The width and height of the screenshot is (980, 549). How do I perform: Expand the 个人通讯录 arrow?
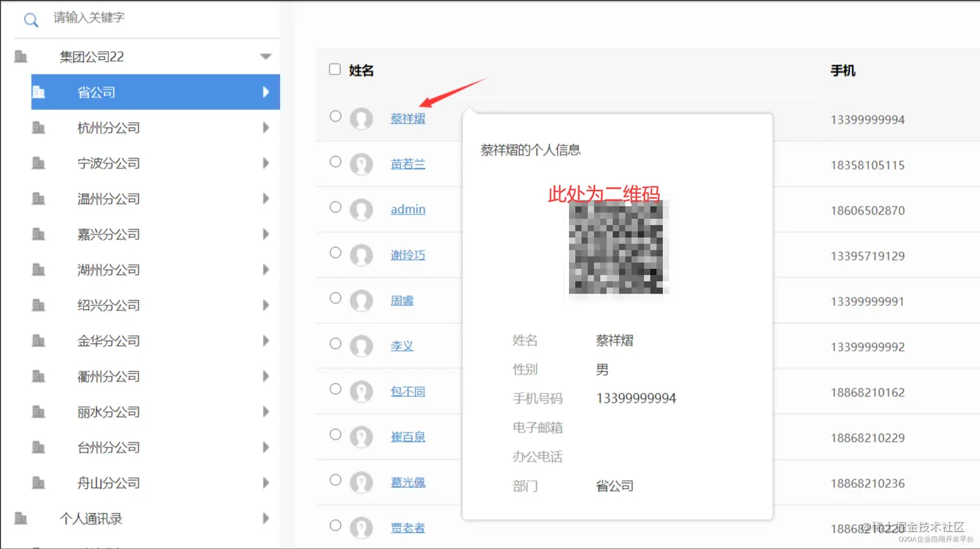pos(266,519)
